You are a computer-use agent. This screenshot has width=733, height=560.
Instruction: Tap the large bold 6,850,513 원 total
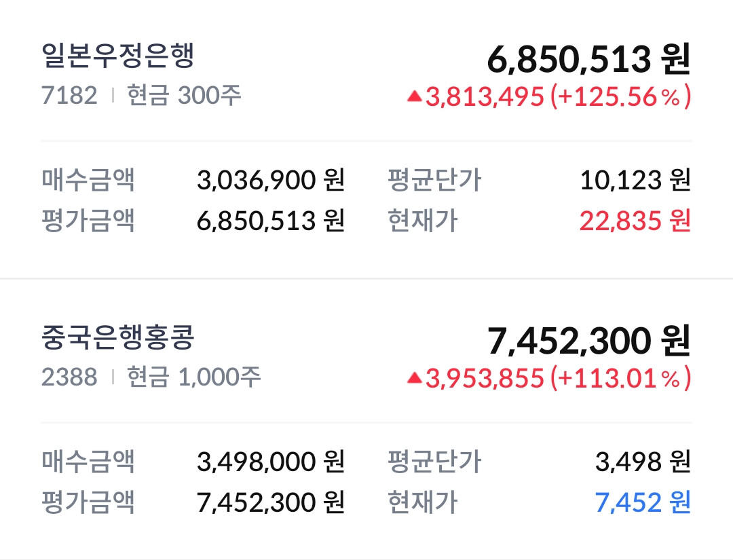click(588, 60)
